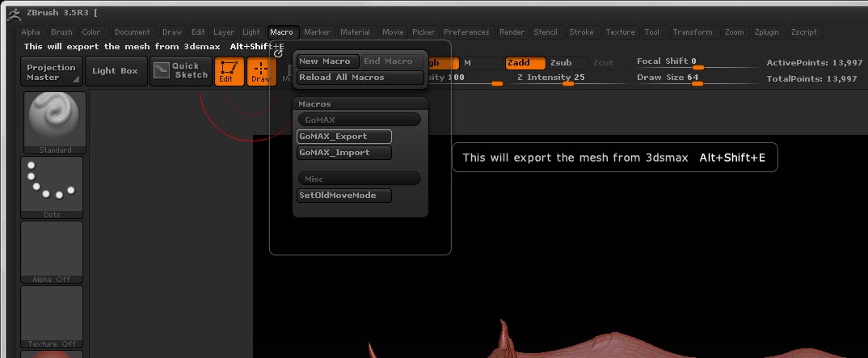Screen dimensions: 868x358
Task: Toggle the M material channel
Action: (x=468, y=63)
